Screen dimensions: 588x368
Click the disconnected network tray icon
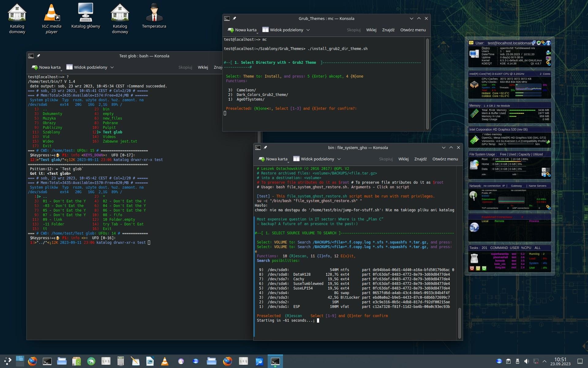point(536,361)
